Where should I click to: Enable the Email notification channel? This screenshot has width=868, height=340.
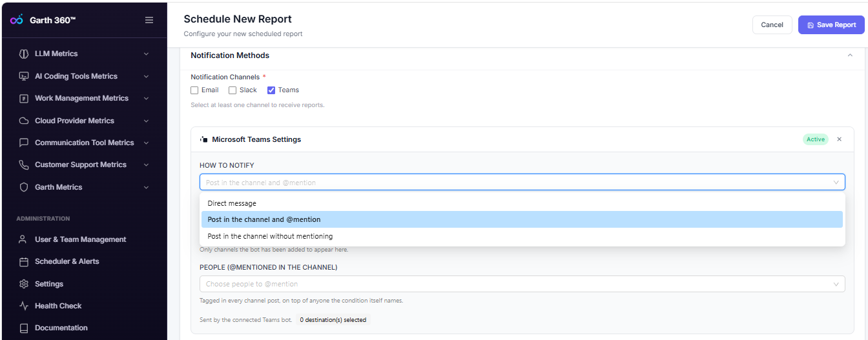(x=195, y=90)
